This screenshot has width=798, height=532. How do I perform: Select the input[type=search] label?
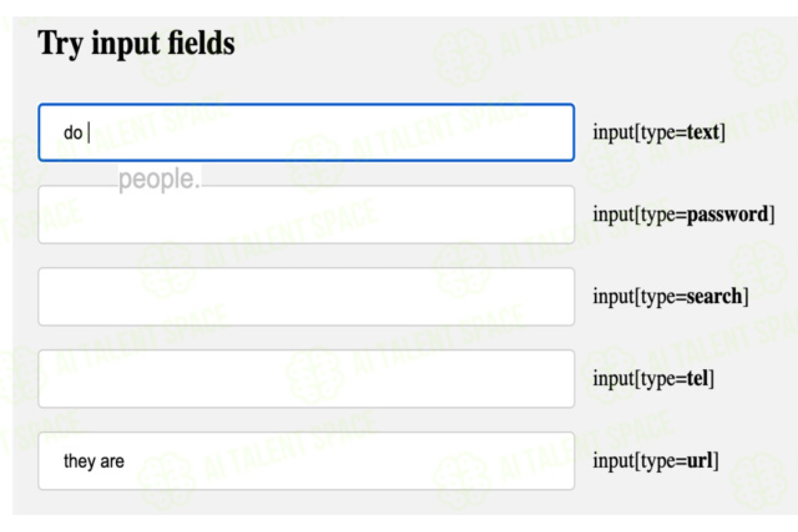[x=671, y=296]
